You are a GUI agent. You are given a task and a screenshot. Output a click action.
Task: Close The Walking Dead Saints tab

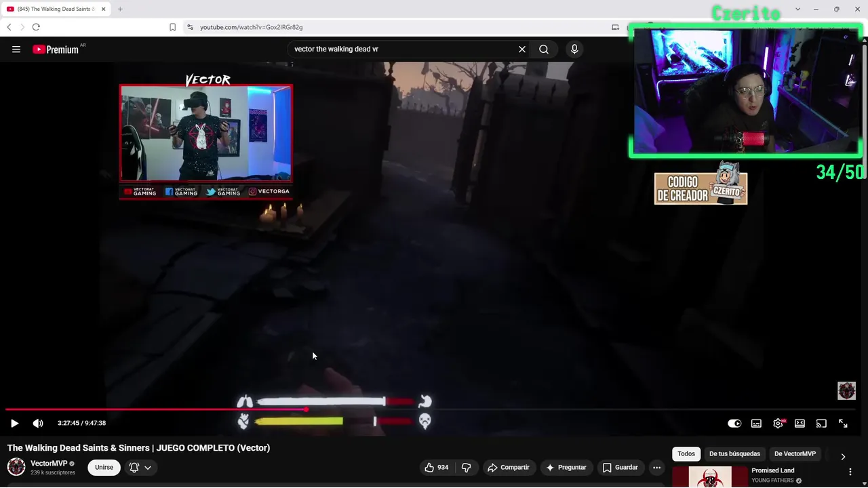[x=104, y=9]
